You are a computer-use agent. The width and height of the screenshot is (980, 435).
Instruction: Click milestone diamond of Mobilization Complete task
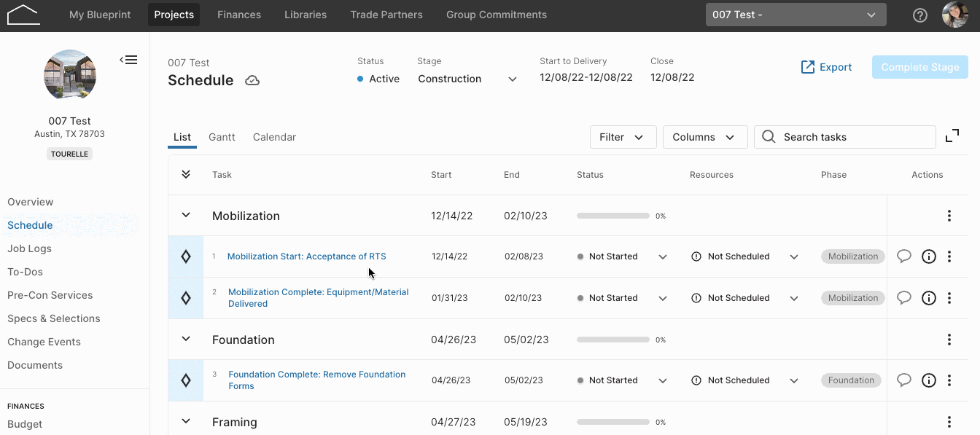coord(186,298)
